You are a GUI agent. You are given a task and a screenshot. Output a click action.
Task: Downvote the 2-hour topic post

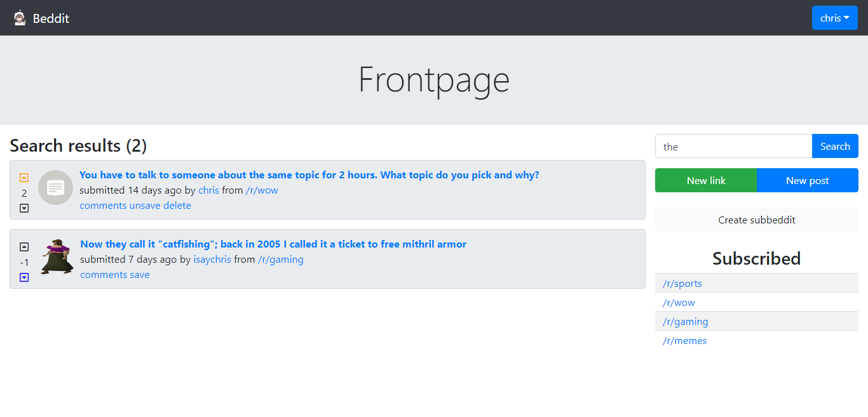(24, 208)
